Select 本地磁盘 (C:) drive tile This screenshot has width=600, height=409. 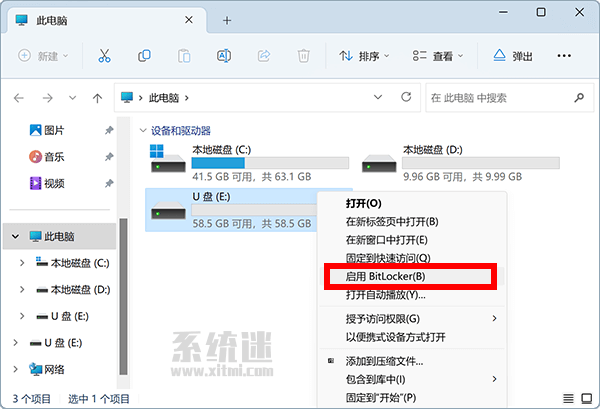[249, 163]
